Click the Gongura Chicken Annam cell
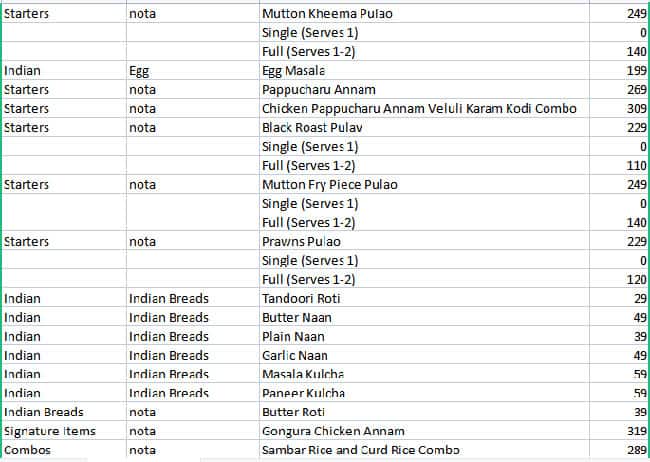 [326, 431]
